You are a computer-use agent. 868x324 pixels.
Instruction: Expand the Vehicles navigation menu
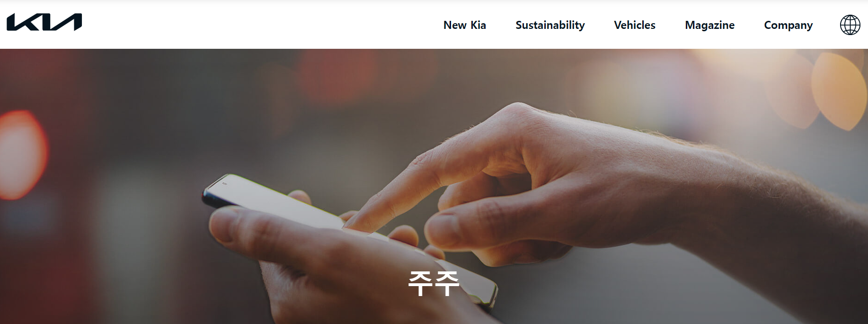pos(634,25)
